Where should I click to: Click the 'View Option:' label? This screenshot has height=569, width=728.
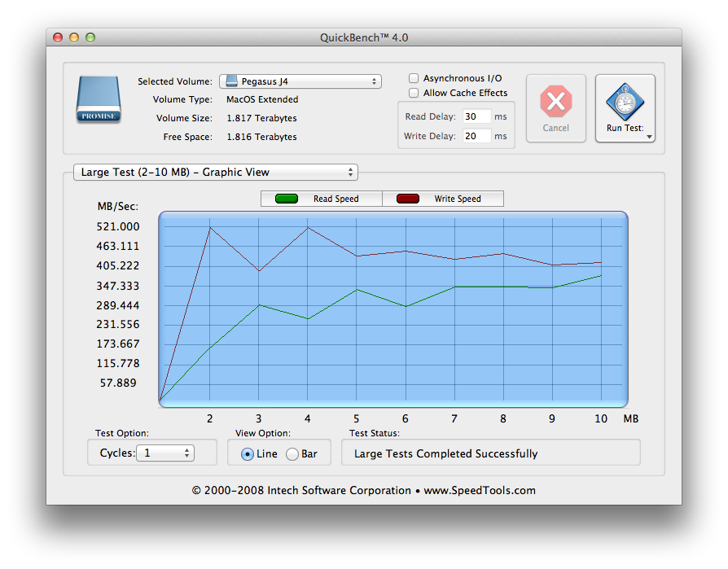coord(263,433)
